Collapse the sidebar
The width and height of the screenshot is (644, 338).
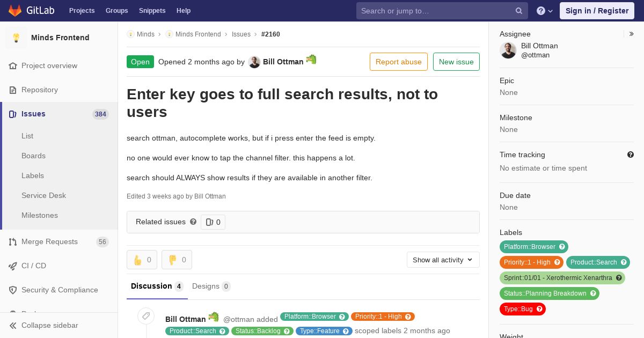coord(59,325)
